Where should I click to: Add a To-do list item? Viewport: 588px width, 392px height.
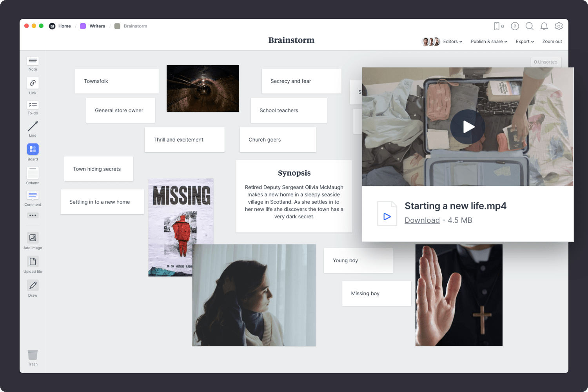click(33, 105)
